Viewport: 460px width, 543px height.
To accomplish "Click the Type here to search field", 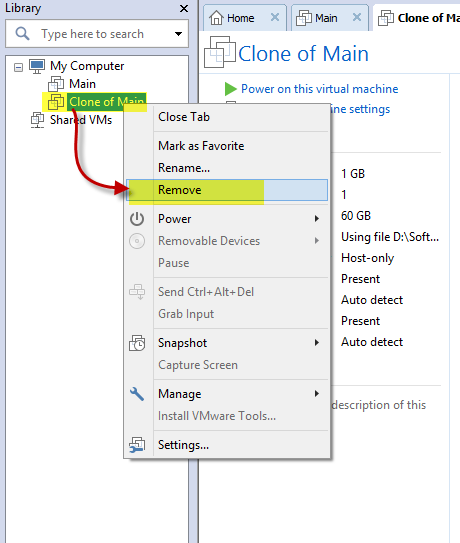I will 92,34.
